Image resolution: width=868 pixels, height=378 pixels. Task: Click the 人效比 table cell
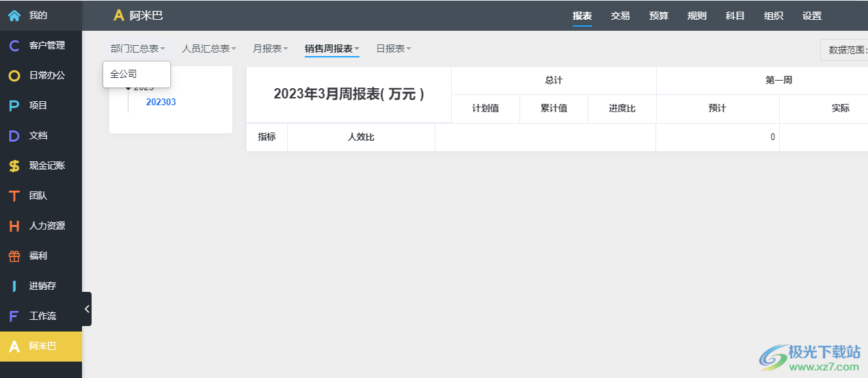tap(361, 137)
